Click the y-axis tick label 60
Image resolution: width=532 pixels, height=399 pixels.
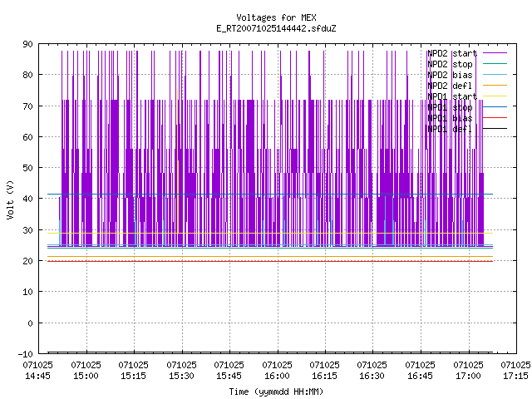click(x=27, y=137)
